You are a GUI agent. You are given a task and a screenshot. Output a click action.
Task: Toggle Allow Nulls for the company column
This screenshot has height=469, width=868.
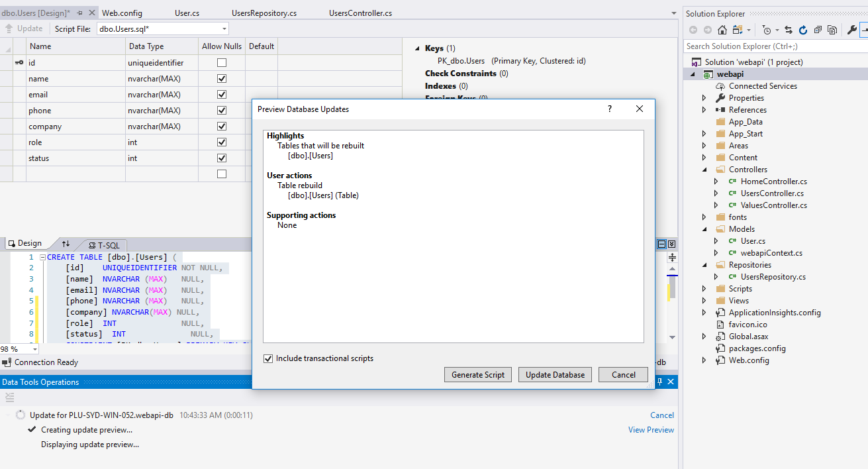click(222, 127)
